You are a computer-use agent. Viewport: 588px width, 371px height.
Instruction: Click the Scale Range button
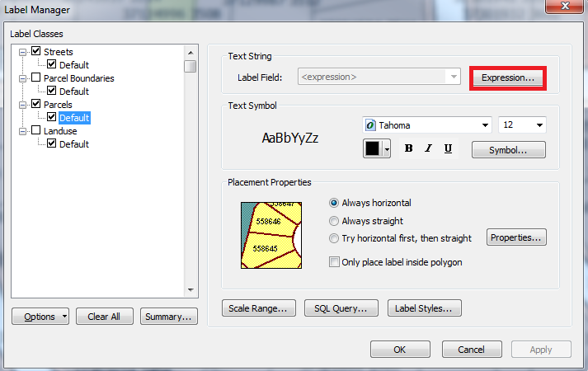[x=259, y=308]
